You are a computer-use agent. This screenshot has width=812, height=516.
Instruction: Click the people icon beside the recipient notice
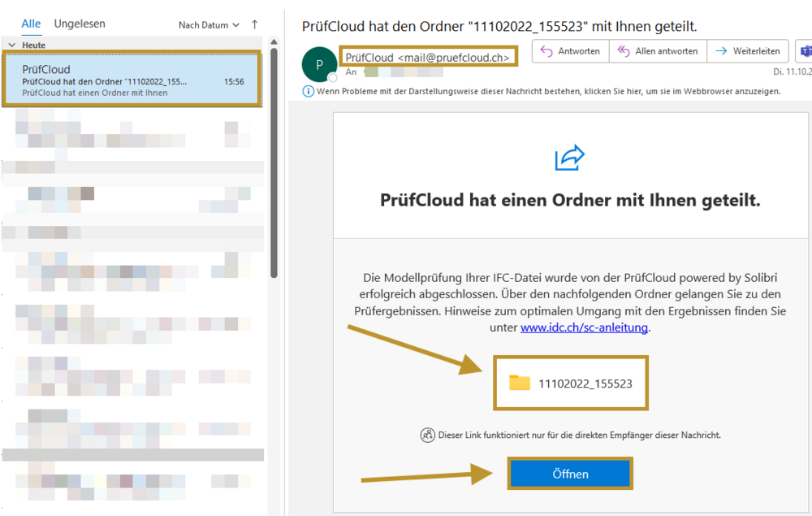[427, 436]
